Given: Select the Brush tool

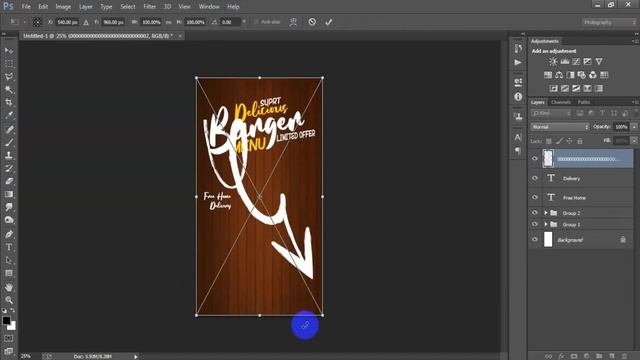Looking at the screenshot, I should 9,142.
